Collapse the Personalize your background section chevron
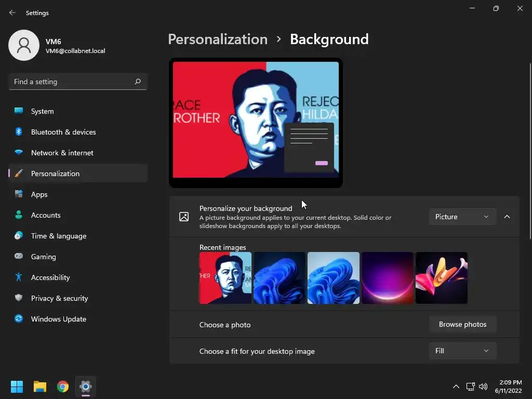This screenshot has height=399, width=532. point(507,217)
